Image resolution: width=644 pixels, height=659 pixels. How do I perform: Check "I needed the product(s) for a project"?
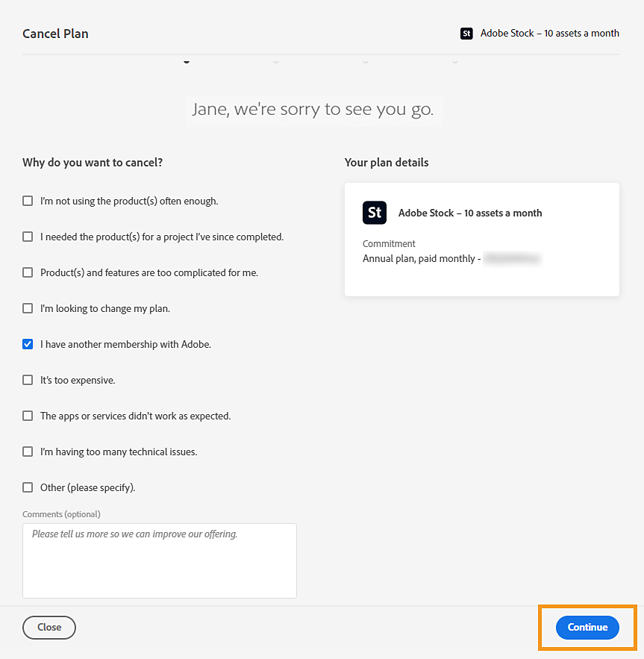click(28, 237)
